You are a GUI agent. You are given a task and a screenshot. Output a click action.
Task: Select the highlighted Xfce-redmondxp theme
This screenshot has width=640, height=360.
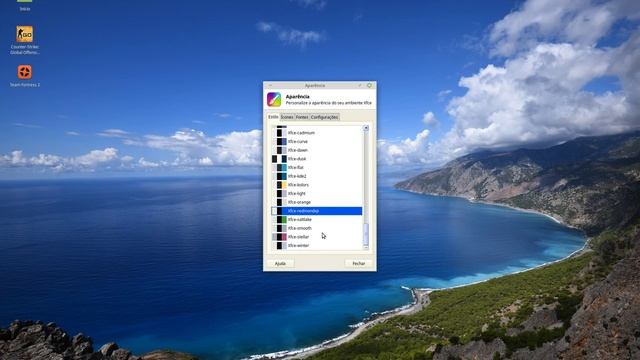(x=317, y=211)
